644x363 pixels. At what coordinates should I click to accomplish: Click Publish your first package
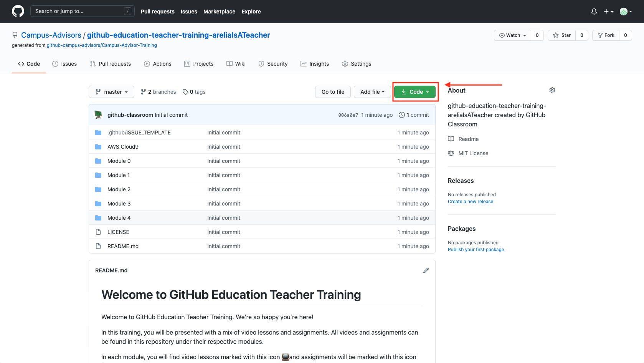tap(476, 250)
